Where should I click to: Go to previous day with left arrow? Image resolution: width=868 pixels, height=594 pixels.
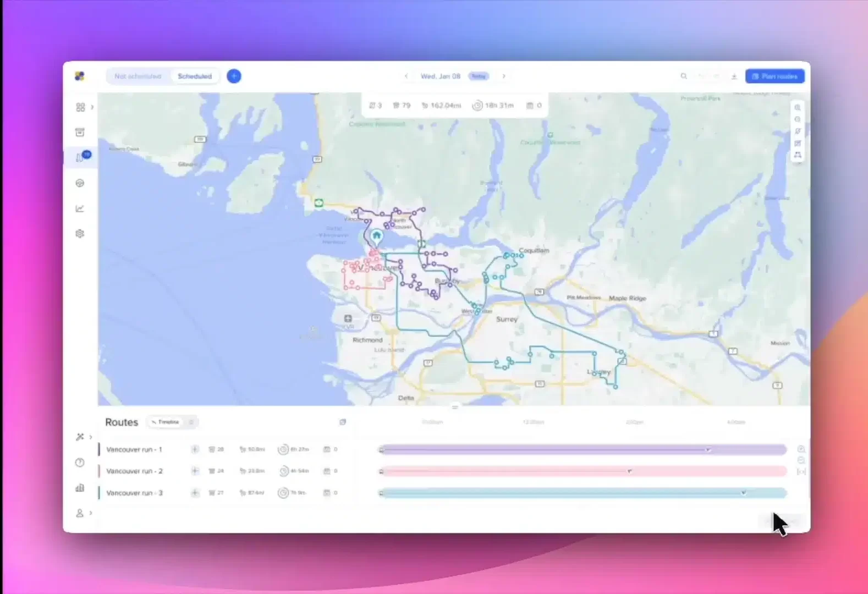point(406,76)
